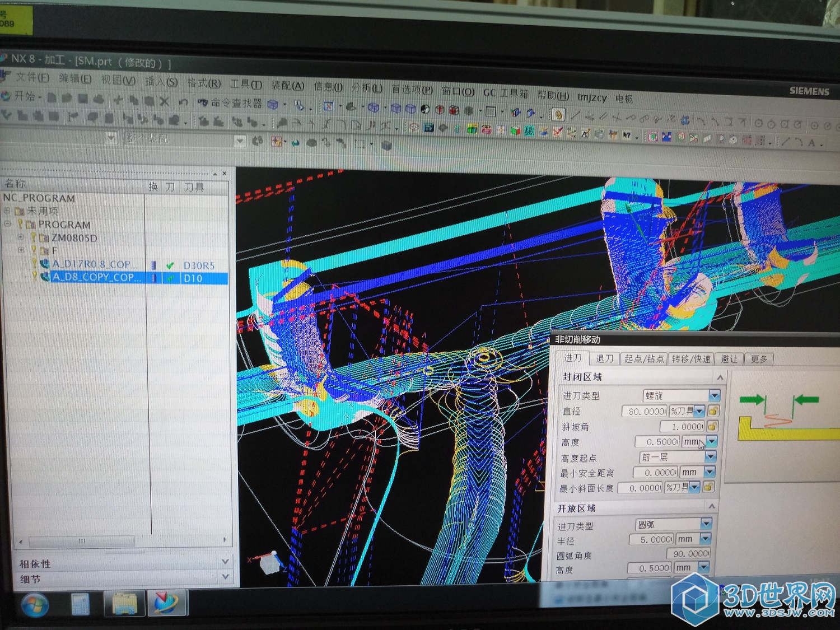This screenshot has height=630, width=840.
Task: Expand the 未用项 tree node
Action: [7, 211]
